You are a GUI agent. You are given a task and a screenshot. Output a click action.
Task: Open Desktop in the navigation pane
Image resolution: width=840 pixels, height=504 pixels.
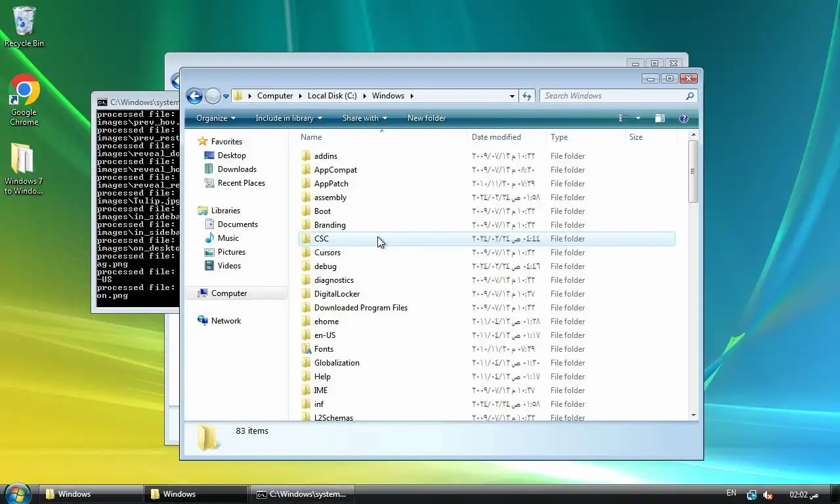[231, 156]
